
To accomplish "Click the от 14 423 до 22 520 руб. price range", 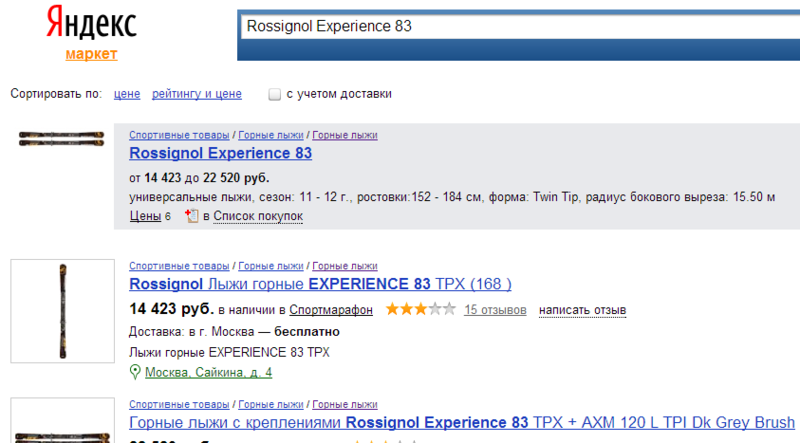I will click(199, 178).
